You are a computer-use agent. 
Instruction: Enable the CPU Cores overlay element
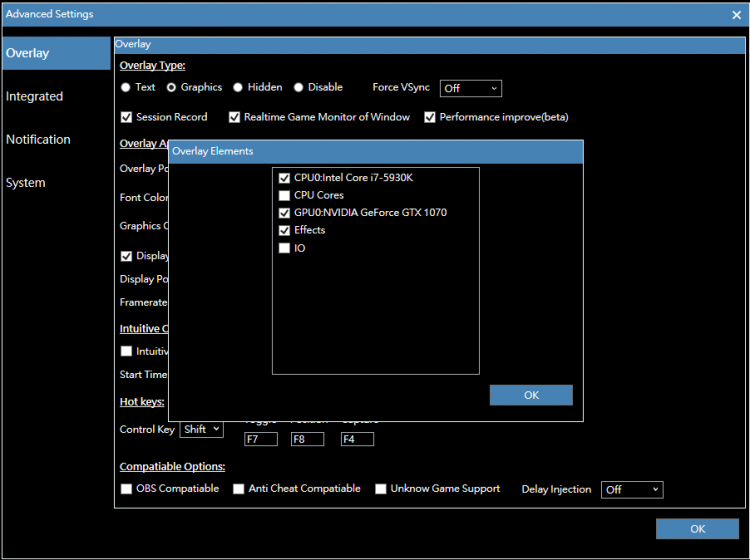(284, 195)
